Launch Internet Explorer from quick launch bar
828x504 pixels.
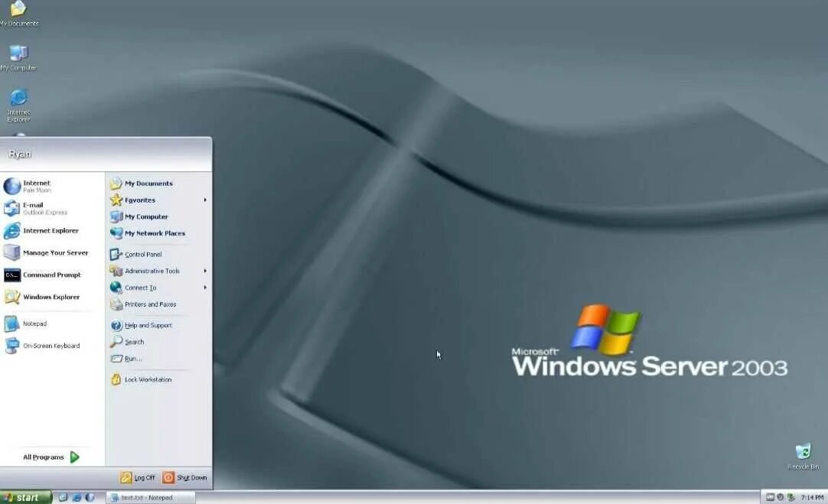pos(77,498)
